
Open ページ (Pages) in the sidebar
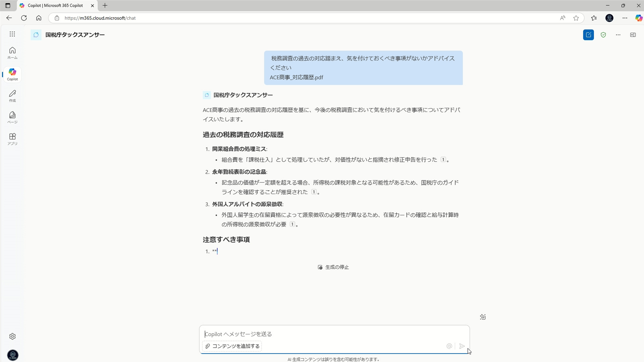[x=12, y=117]
